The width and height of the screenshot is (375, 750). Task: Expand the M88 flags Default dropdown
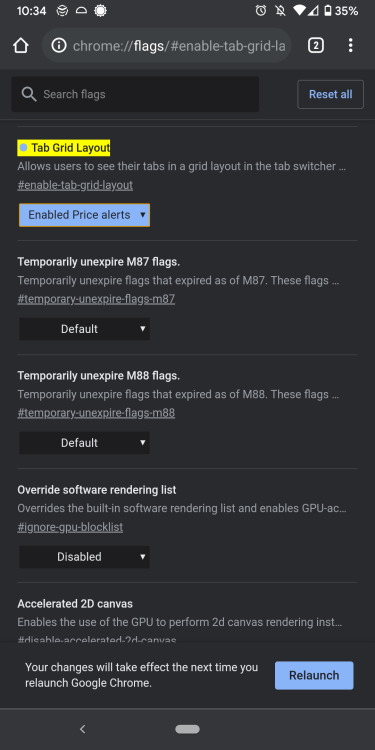coord(84,443)
